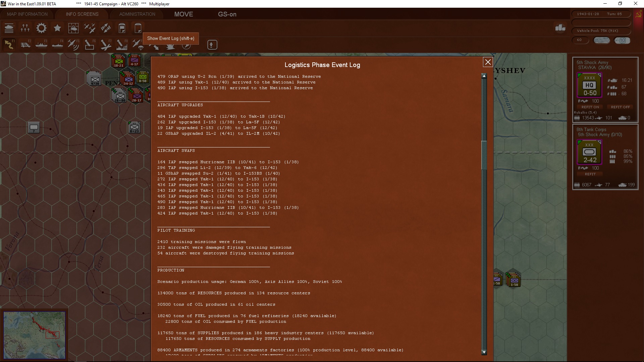Image resolution: width=644 pixels, height=362 pixels.
Task: Click the 5th Shock Army HQ counter
Action: point(589,86)
